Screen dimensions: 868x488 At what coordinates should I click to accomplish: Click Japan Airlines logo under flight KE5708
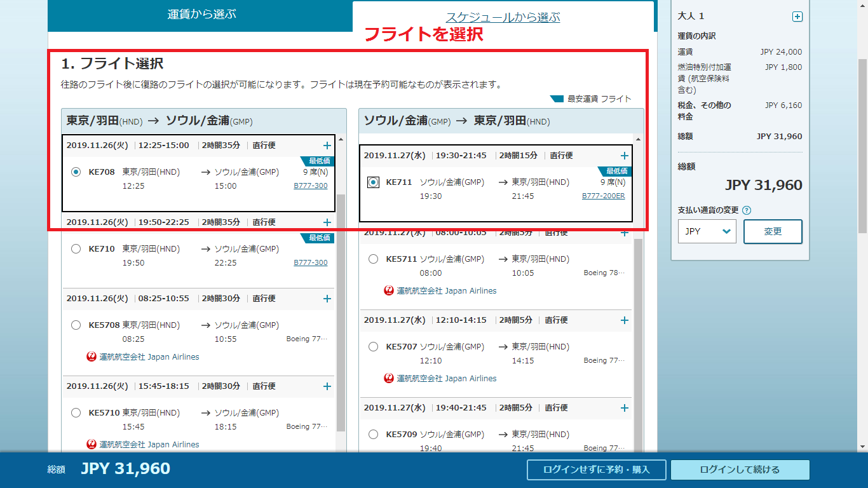click(x=92, y=356)
